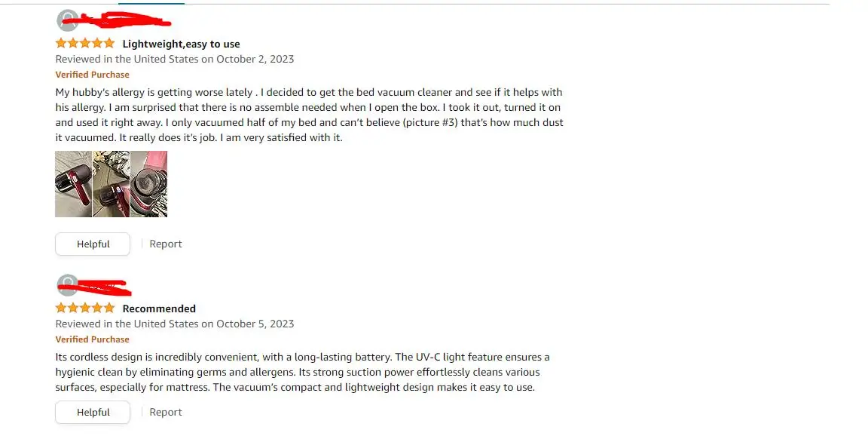
Task: Click the cordless design review body text
Action: [x=301, y=372]
